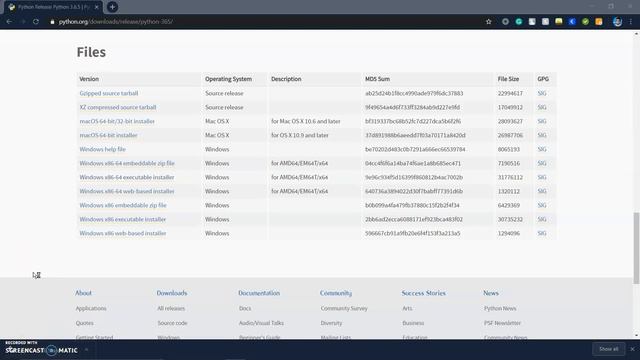Open PSF Newsletter link
Image resolution: width=640 pixels, height=360 pixels.
[502, 323]
